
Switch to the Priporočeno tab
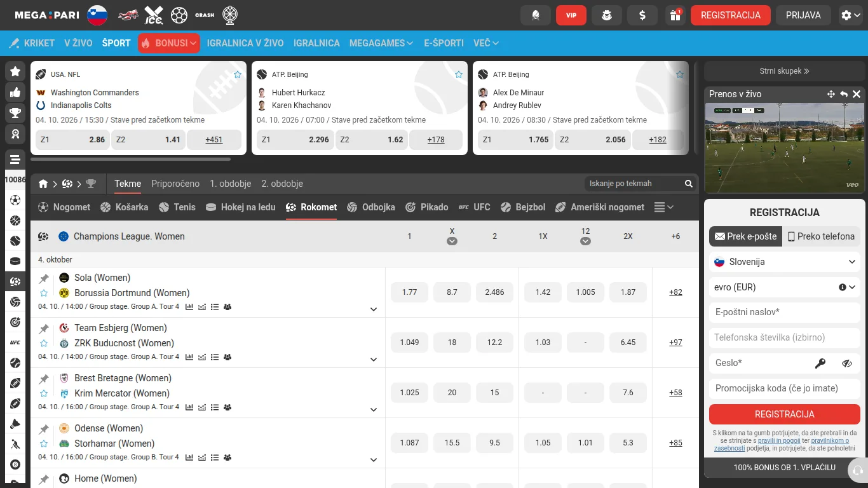tap(175, 184)
